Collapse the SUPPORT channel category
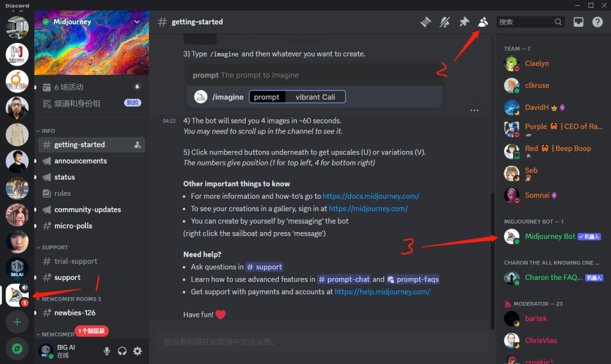The width and height of the screenshot is (611, 364). 54,247
